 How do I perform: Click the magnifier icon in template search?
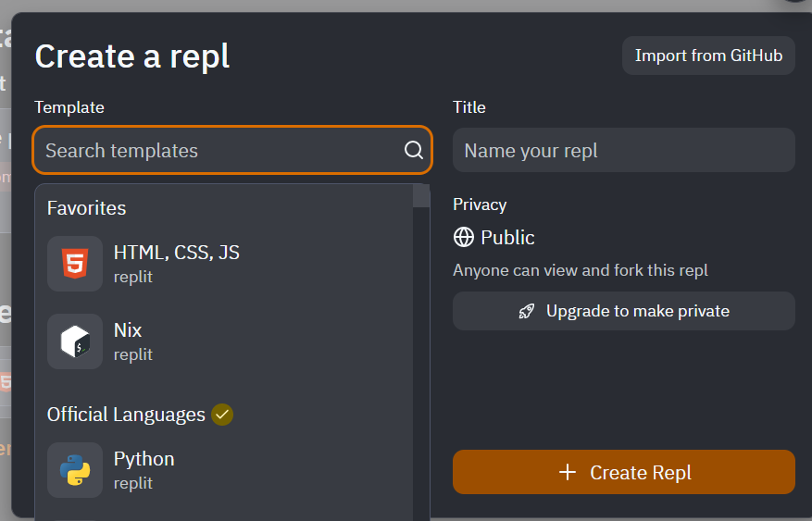414,150
